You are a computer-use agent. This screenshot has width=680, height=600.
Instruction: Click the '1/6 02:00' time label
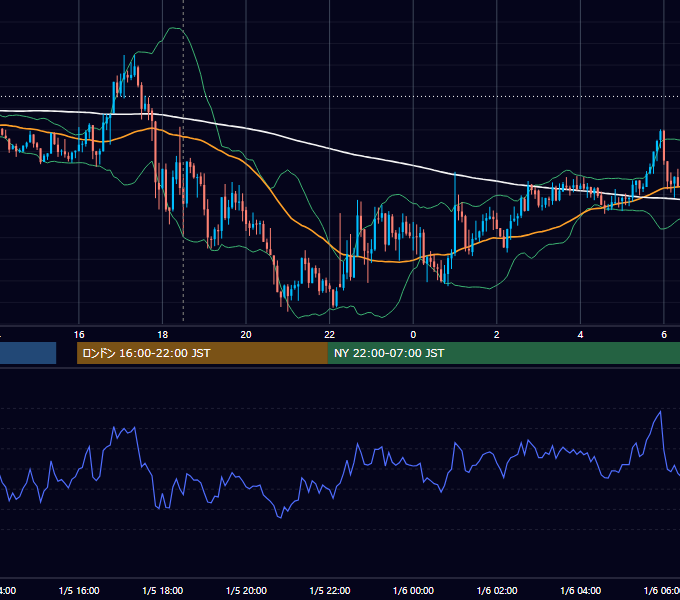click(497, 590)
